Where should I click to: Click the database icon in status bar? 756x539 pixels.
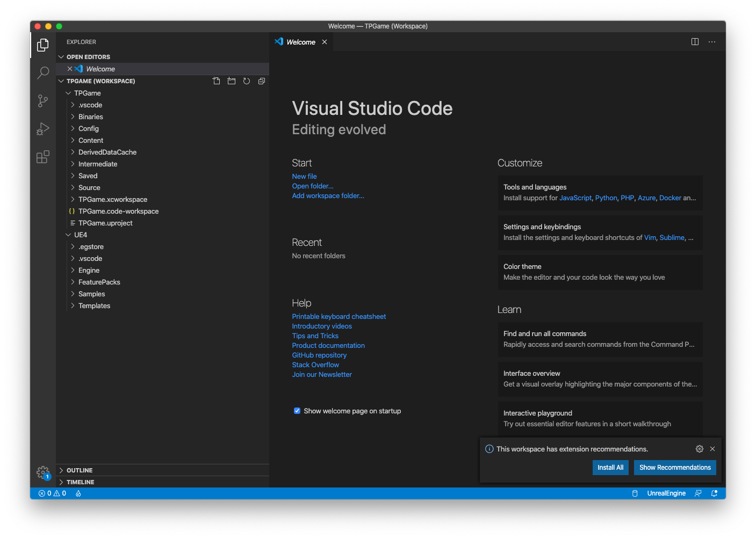pyautogui.click(x=635, y=493)
